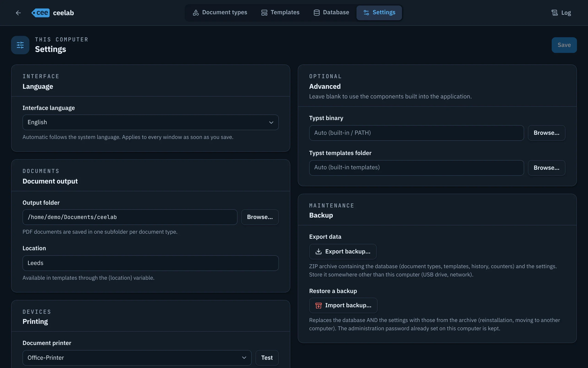Click the settings sliders icon beside This Computer

20,45
